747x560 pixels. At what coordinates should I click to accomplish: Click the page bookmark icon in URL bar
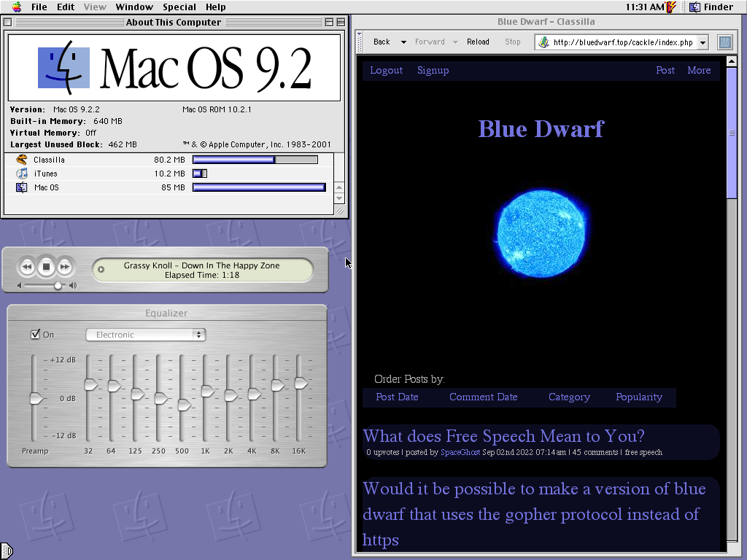(543, 42)
